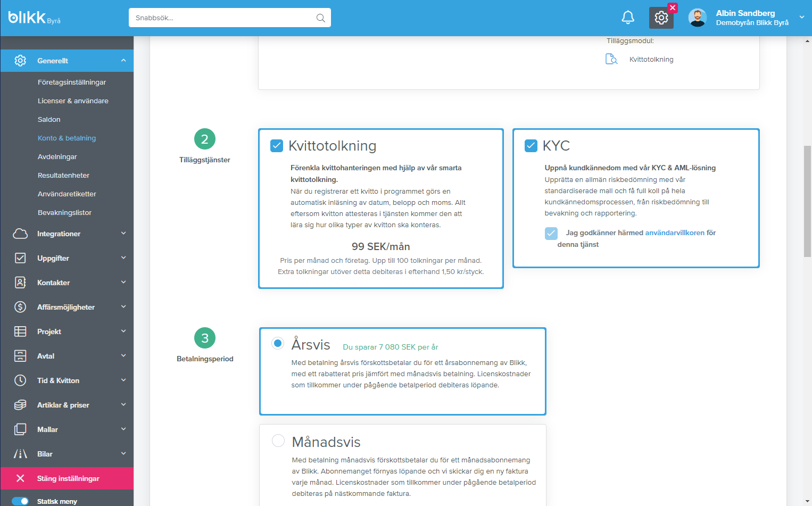
Task: Click the settings gear icon in header
Action: click(661, 18)
